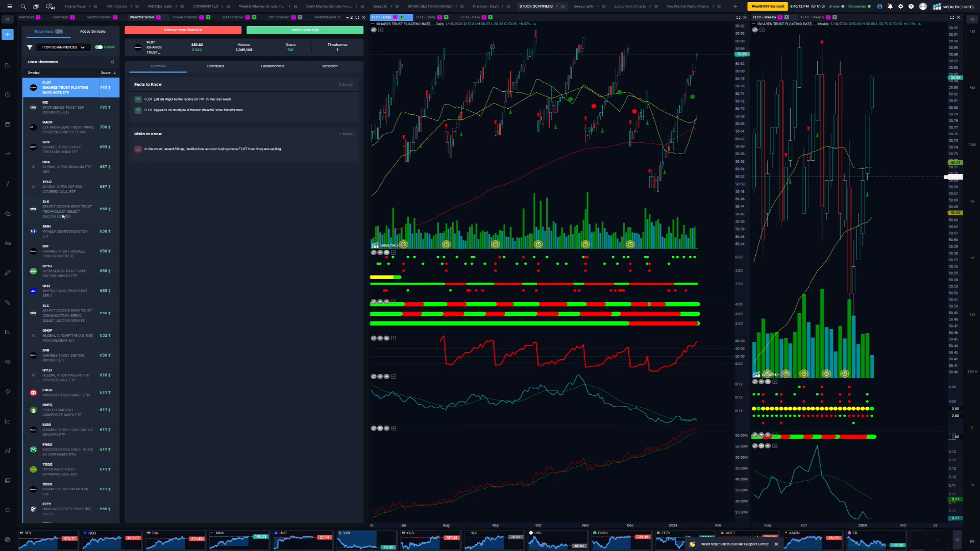
Task: Open VXX mini chart in ticker bar
Action: 367,540
